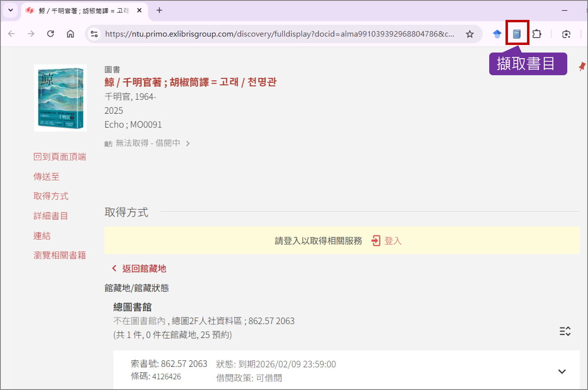Click the 鯨 book cover thumbnail
The height and width of the screenshot is (390, 588).
(x=61, y=98)
